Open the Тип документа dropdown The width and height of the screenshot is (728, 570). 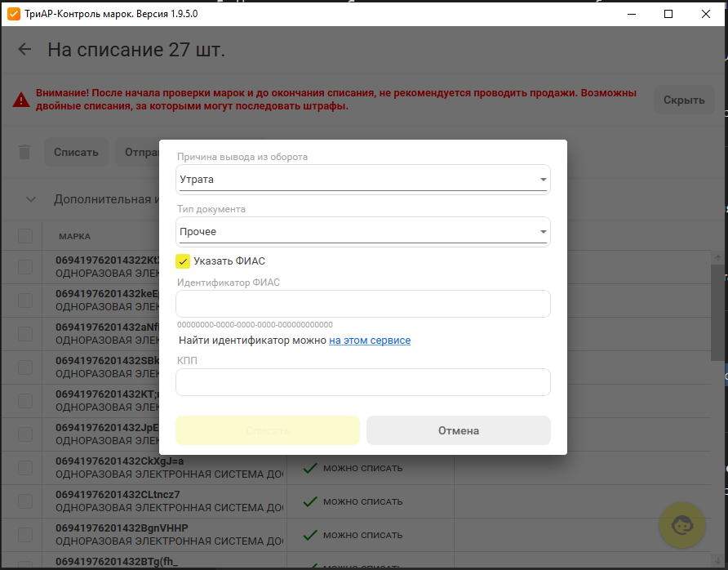coord(363,231)
